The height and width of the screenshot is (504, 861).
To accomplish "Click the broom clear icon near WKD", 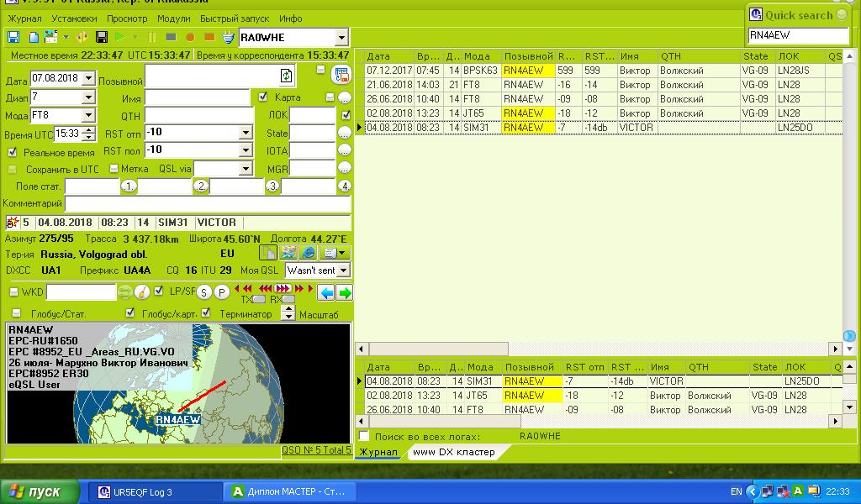I will pyautogui.click(x=141, y=292).
